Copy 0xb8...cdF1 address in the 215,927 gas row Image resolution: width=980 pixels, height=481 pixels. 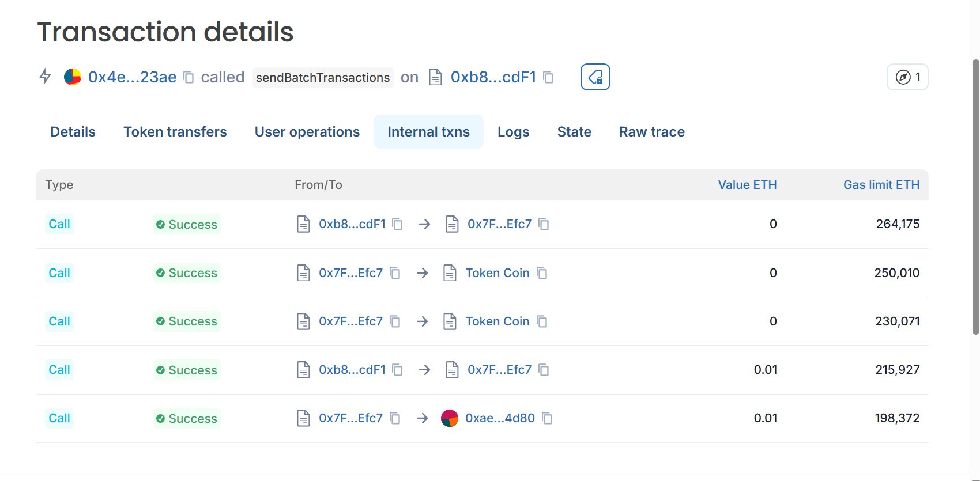coord(397,370)
